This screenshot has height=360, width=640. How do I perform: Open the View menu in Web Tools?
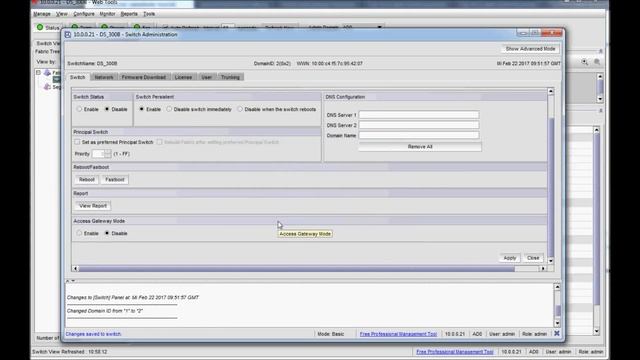click(62, 14)
